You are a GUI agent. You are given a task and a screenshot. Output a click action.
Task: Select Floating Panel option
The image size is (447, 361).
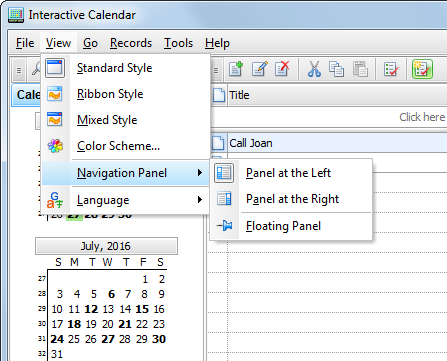coord(292,226)
